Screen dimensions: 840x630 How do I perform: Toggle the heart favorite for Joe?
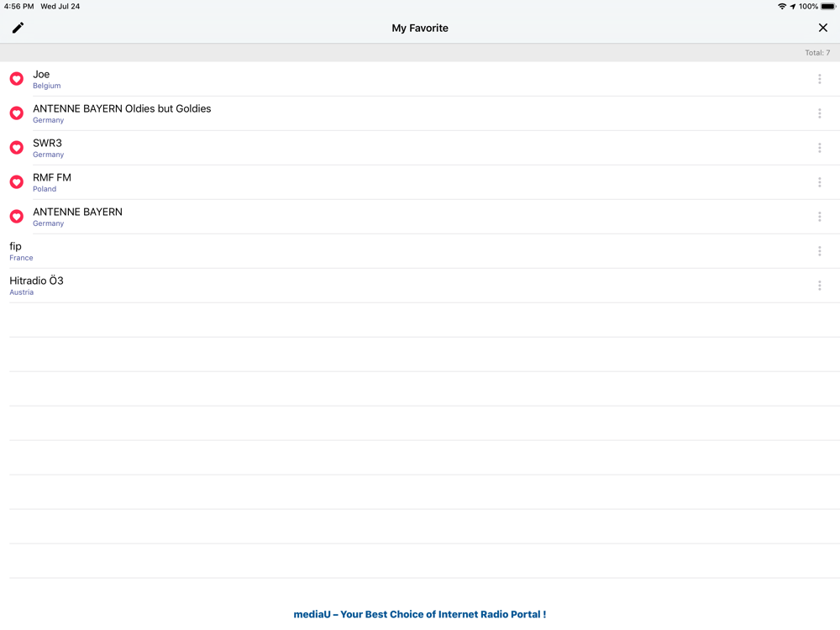coord(17,79)
